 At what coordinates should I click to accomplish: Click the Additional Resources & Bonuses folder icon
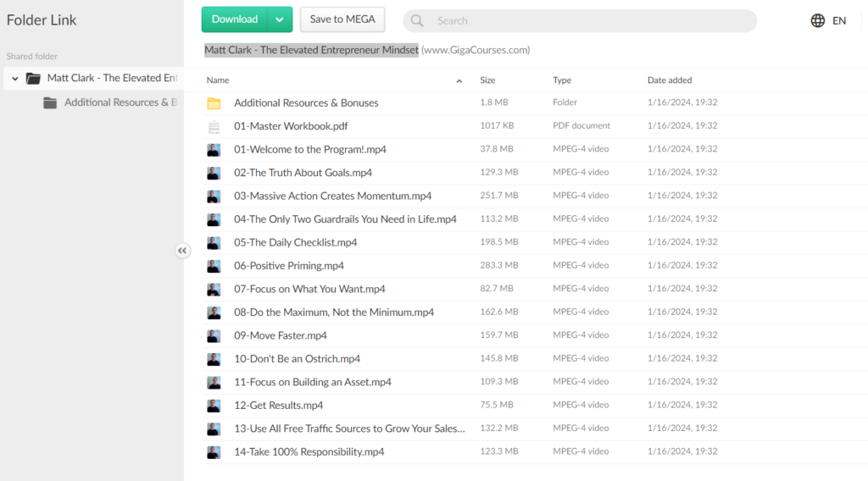[x=214, y=103]
